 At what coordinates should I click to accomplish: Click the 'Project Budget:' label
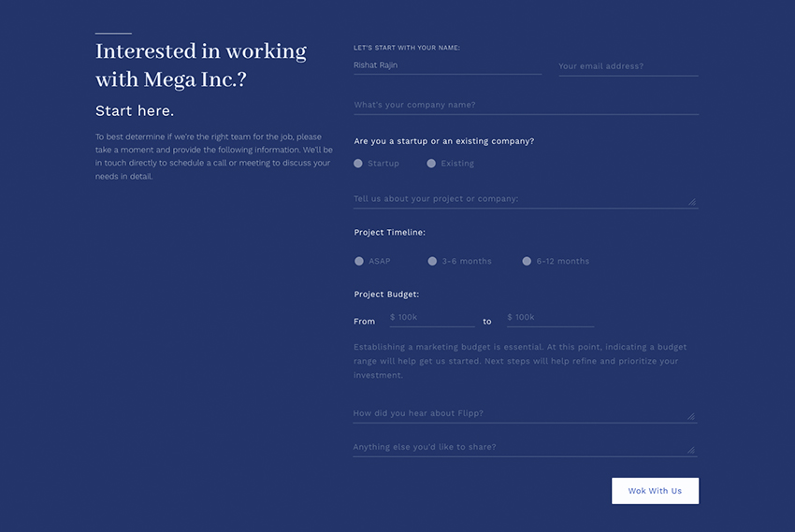386,295
